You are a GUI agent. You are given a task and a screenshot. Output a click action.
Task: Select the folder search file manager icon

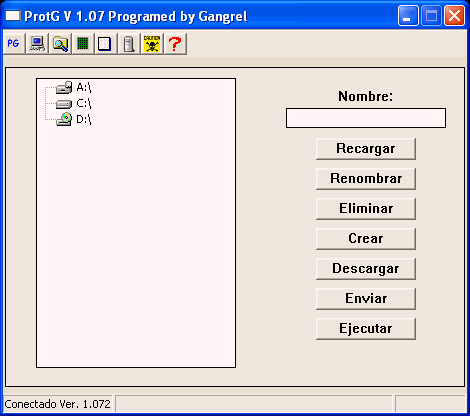click(x=60, y=43)
